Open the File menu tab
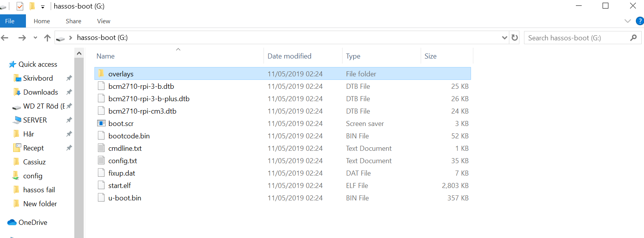644x238 pixels. 10,21
